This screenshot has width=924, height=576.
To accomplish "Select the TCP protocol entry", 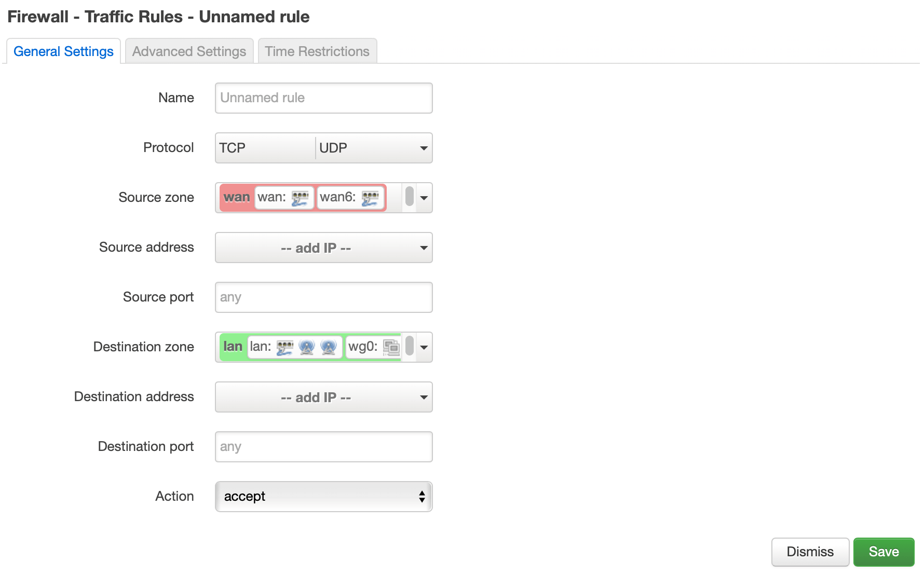I will (x=265, y=148).
